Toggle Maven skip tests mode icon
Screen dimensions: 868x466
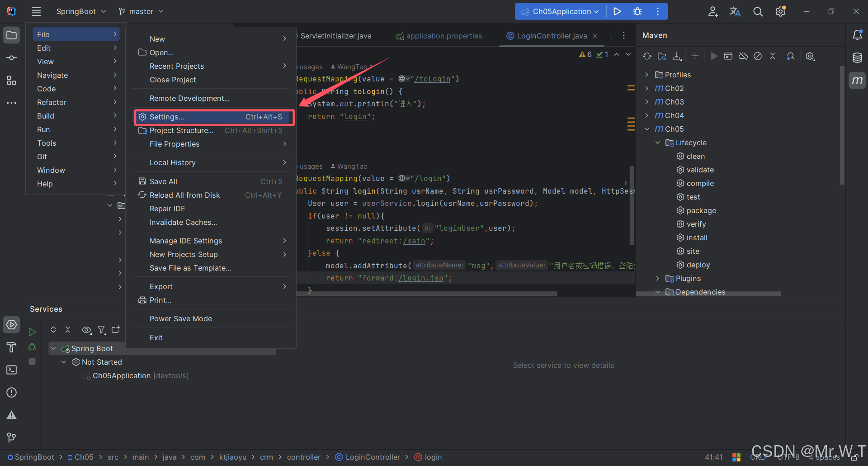(x=758, y=56)
